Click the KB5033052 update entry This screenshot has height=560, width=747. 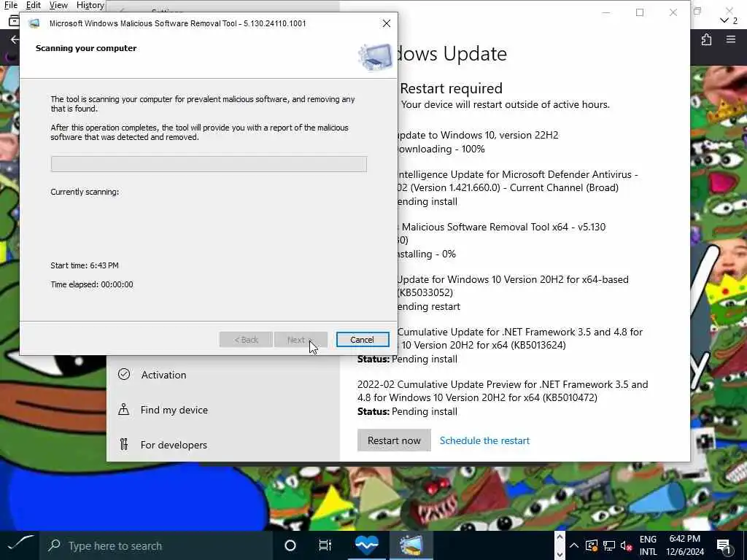point(513,286)
